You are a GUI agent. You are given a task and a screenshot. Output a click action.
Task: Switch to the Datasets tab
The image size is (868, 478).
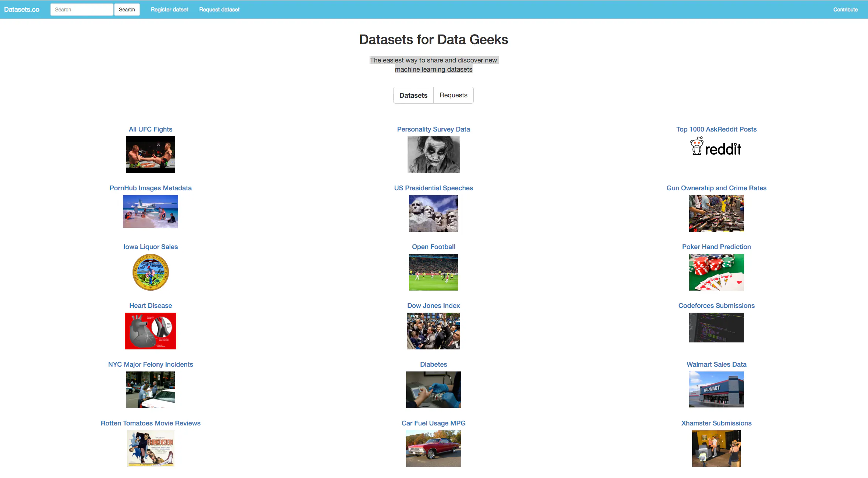pyautogui.click(x=413, y=95)
